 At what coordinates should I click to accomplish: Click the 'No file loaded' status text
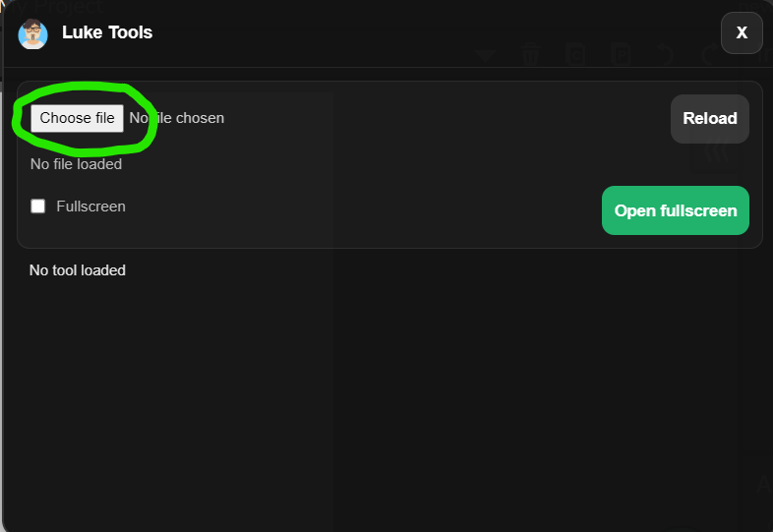[x=76, y=164]
